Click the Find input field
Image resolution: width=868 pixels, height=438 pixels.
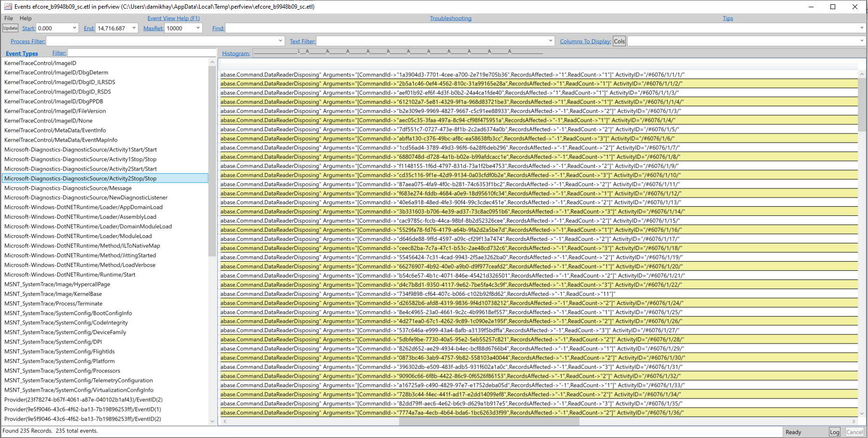[434, 28]
